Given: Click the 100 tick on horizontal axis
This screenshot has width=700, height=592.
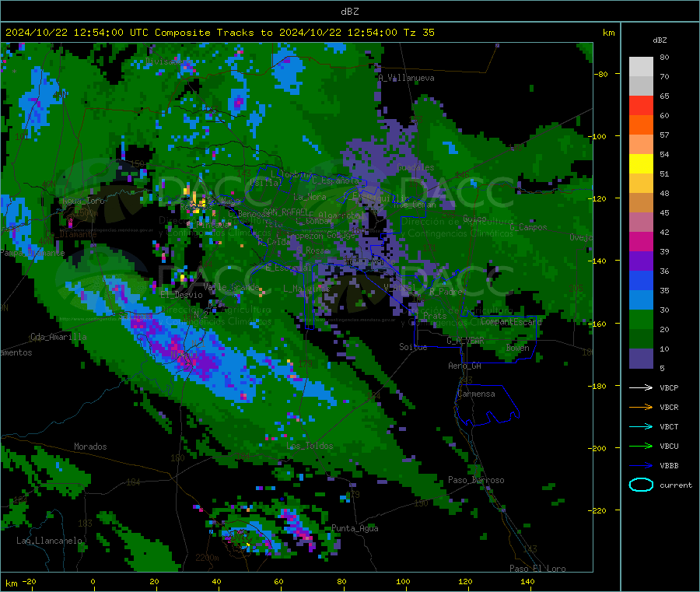Looking at the screenshot, I should pyautogui.click(x=403, y=581).
